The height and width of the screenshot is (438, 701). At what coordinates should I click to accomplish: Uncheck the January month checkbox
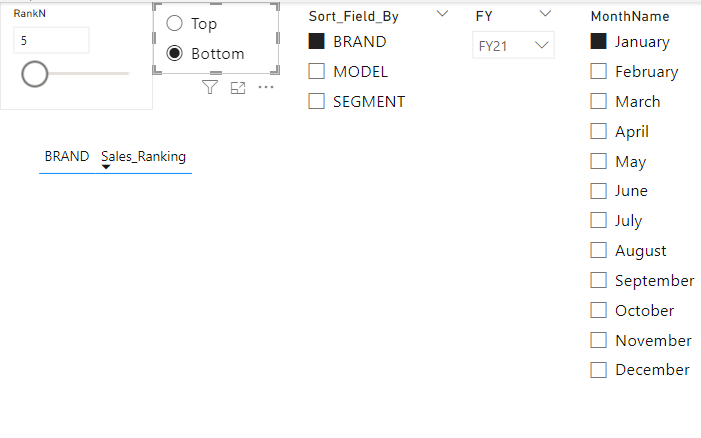pyautogui.click(x=599, y=42)
